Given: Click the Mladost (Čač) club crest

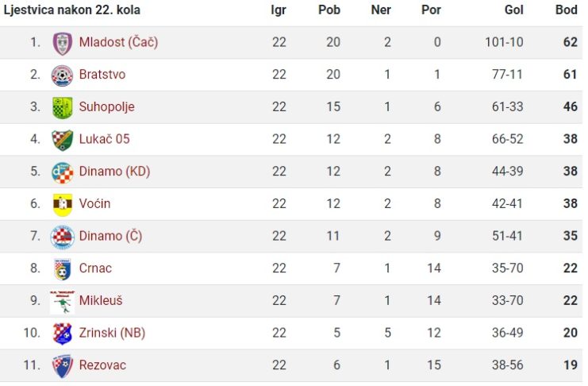Looking at the screenshot, I should click(x=62, y=43).
